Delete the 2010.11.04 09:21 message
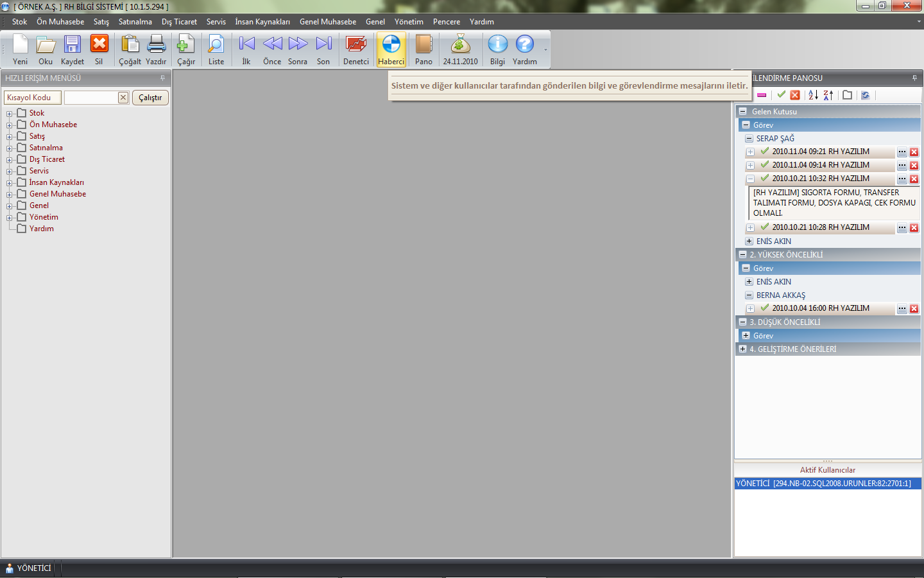924x578 pixels. tap(914, 152)
